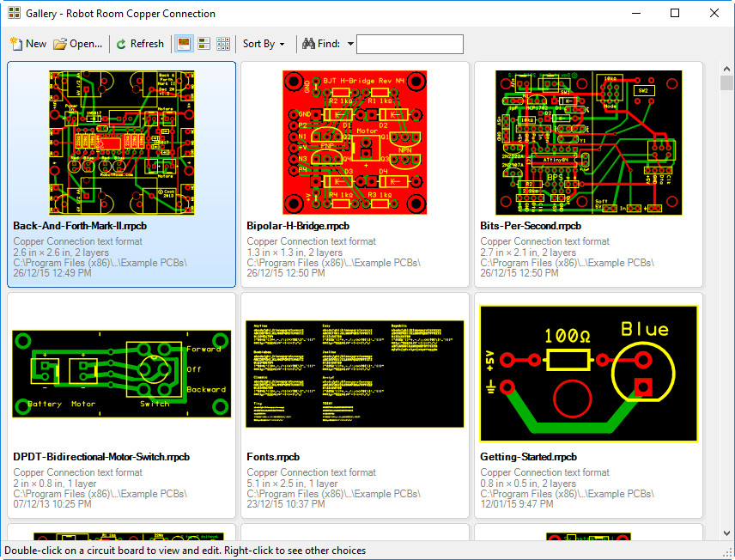
Task: Select the Getting-Started circuit board
Action: [x=588, y=373]
